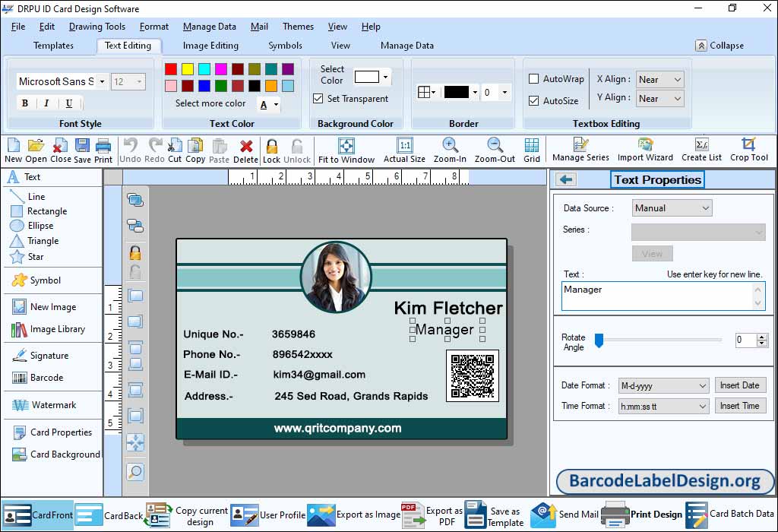Screen dimensions: 778x532
Task: Enable the AutoWrap checkbox
Action: point(534,79)
